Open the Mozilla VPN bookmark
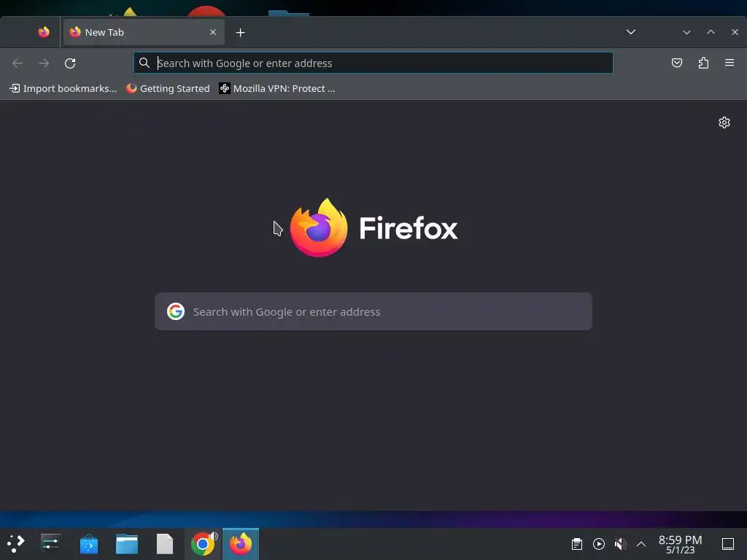Screen dimensions: 747x560 [276, 88]
